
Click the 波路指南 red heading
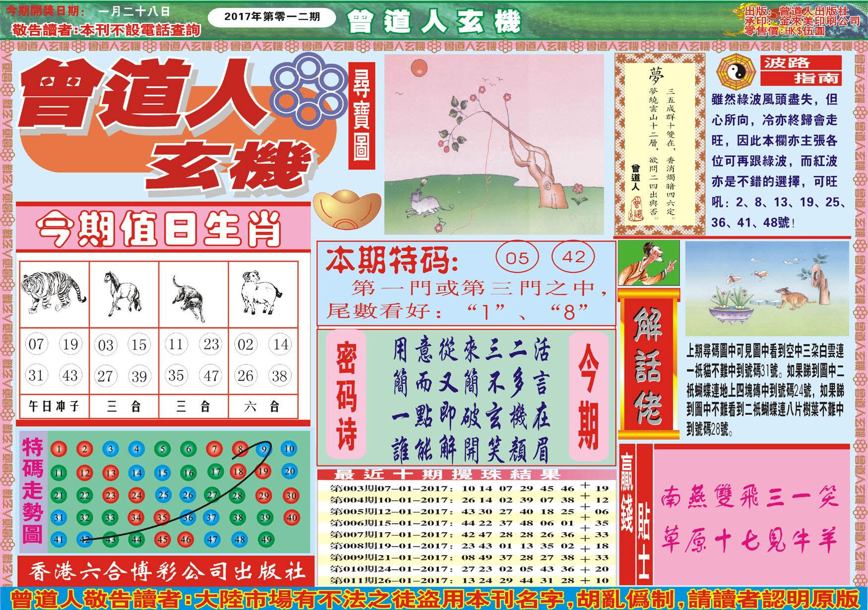[801, 70]
